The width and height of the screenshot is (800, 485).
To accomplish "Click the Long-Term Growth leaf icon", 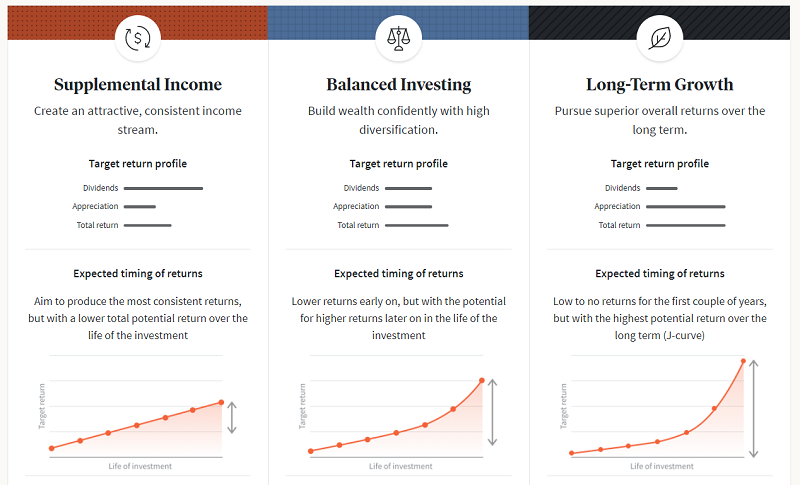I will tap(660, 38).
